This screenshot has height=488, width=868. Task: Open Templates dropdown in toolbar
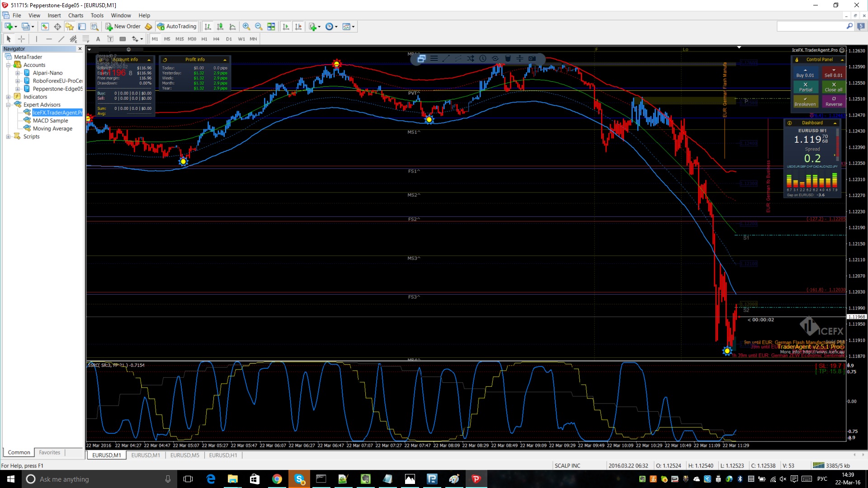(x=349, y=27)
